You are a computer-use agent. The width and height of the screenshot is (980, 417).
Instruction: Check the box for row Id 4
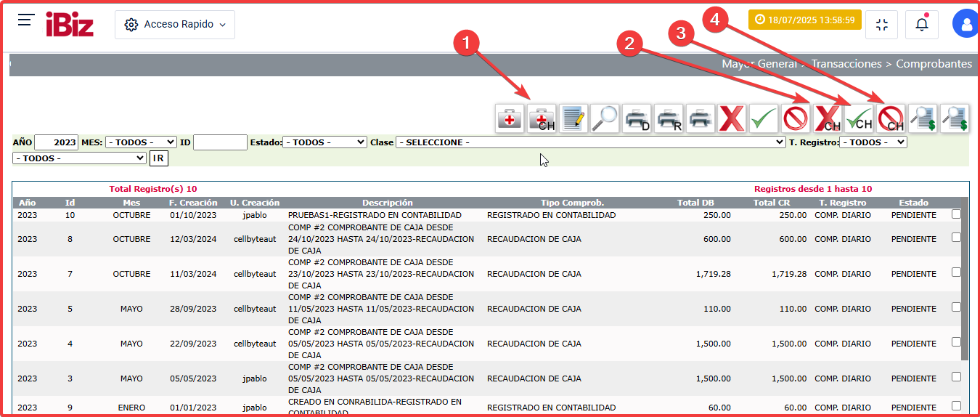pyautogui.click(x=956, y=342)
